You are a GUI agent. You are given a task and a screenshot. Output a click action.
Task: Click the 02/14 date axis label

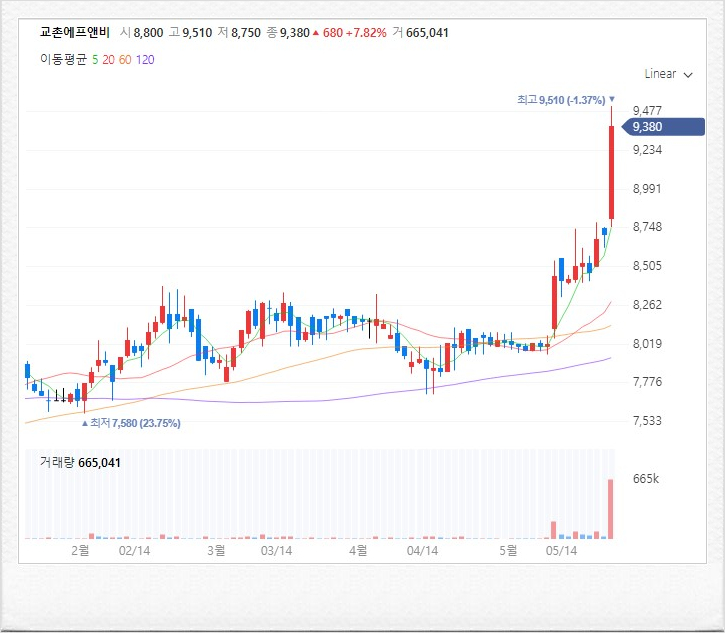[x=135, y=551]
